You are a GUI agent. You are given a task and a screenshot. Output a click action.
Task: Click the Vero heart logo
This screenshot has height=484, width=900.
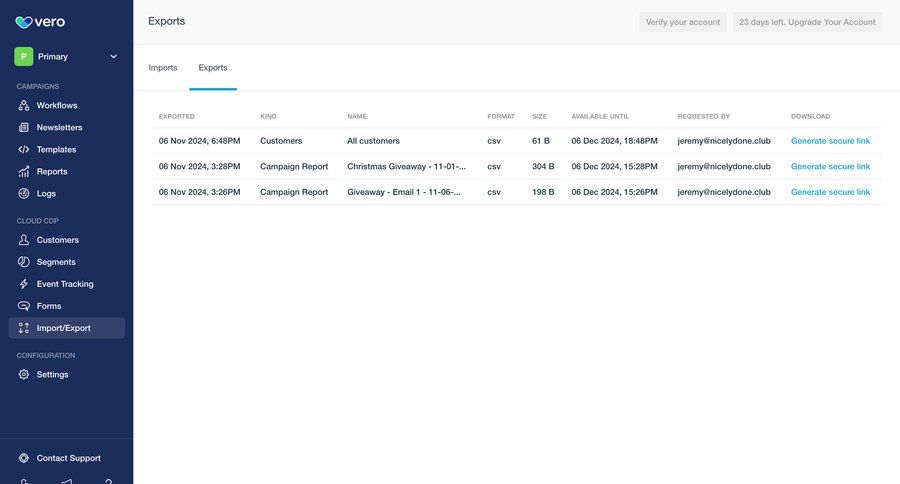tap(24, 22)
